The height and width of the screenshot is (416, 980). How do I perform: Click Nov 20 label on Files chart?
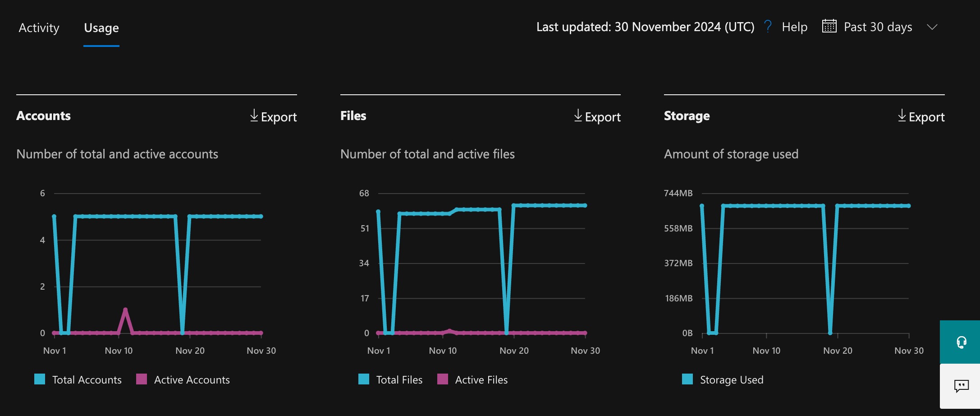[514, 351]
